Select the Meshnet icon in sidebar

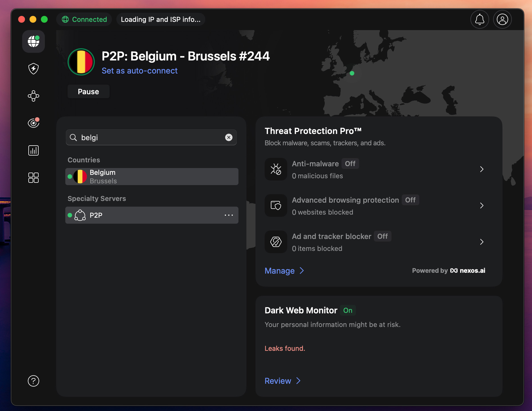click(x=33, y=96)
